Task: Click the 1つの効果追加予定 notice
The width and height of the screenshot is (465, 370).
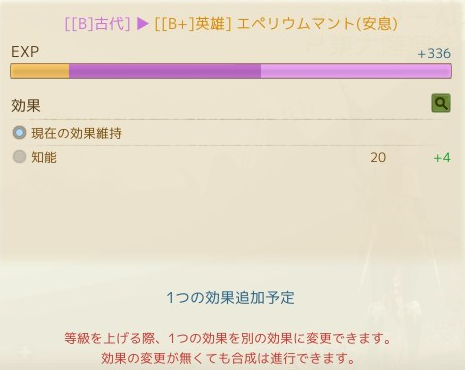Action: 230,298
